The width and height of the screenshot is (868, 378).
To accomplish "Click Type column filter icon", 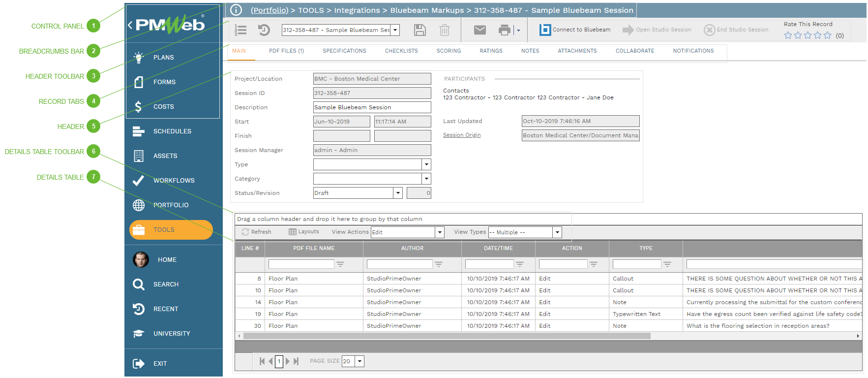I will (667, 264).
